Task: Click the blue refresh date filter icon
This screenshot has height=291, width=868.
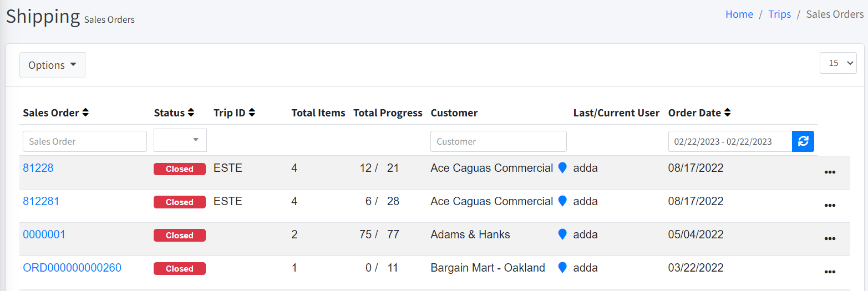Action: click(x=803, y=141)
